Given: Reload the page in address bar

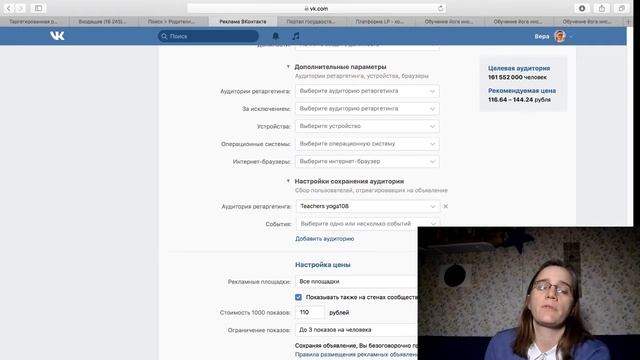Looking at the screenshot, I should [440, 8].
